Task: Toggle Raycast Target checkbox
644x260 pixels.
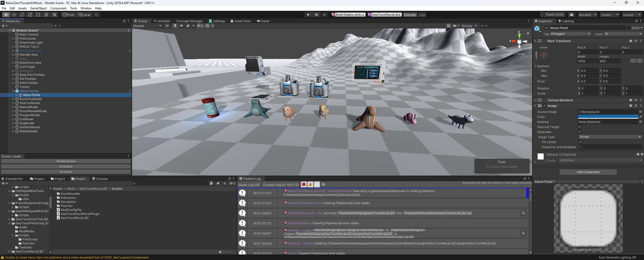Action: 580,127
